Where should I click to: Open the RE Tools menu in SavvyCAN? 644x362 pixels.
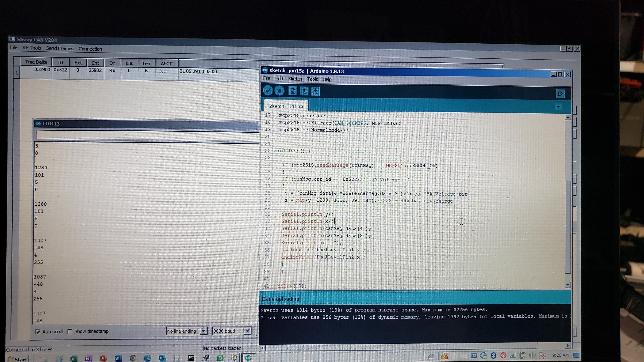pos(31,48)
